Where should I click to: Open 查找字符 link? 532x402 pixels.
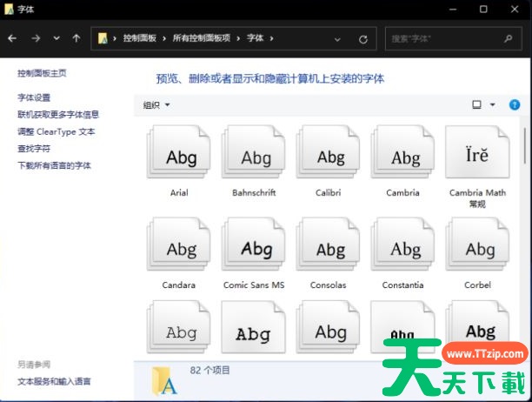(34, 149)
